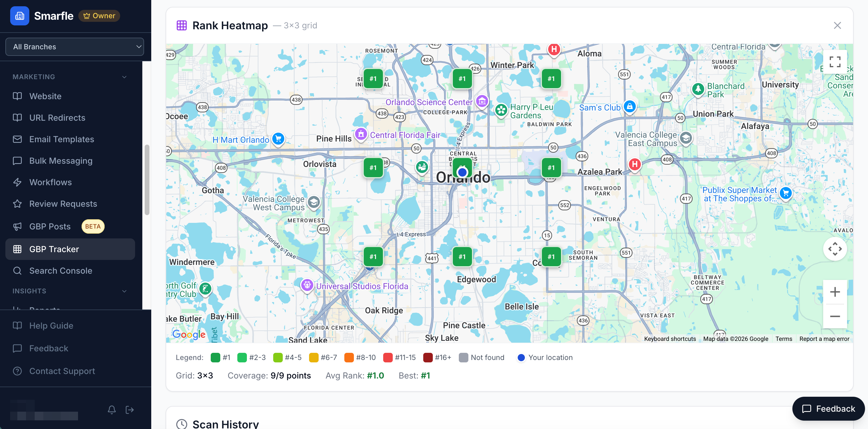Click #1 marker above Universal Studios

pyautogui.click(x=373, y=257)
